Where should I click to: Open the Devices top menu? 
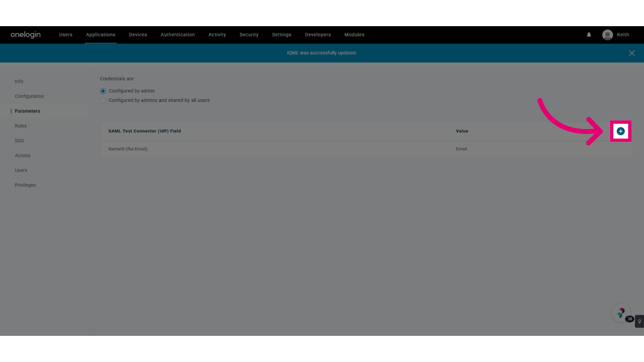[138, 35]
